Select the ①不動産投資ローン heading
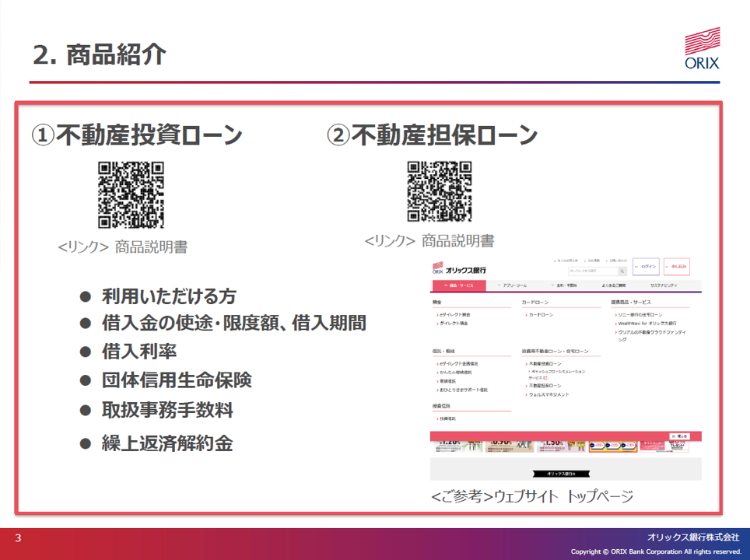Viewport: 750px width, 560px height. coord(137,135)
